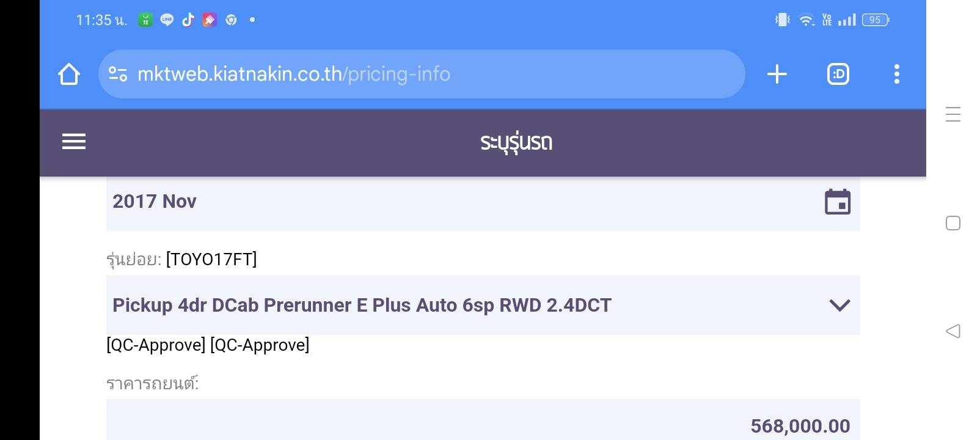Tap the Android back navigation button
Screen dimensions: 980x440
[x=953, y=331]
